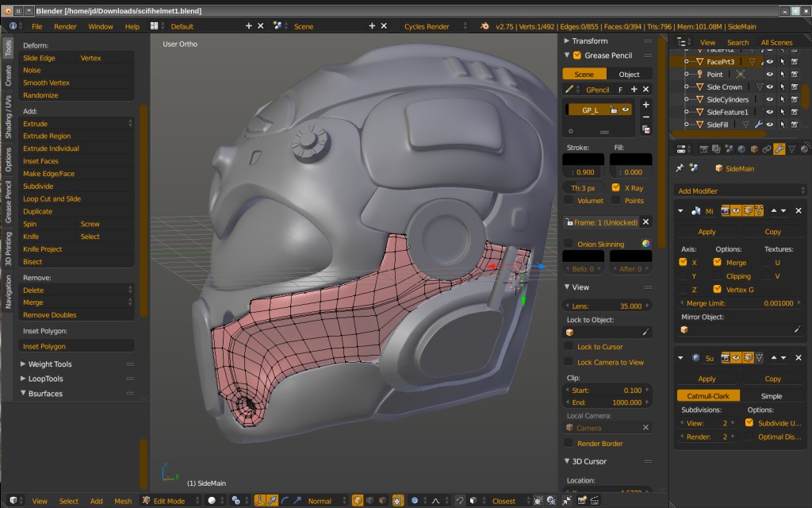Select the Object properties cube icon
The image size is (812, 508).
pyautogui.click(x=753, y=151)
